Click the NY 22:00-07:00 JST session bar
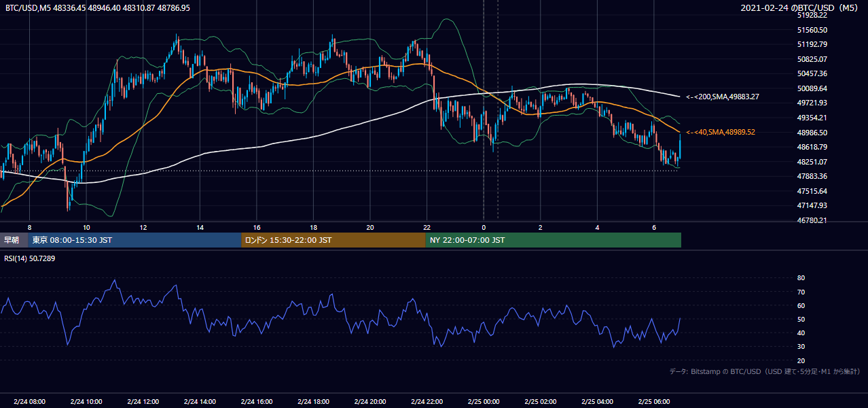Screen dimensions: 868x408 (x=553, y=240)
